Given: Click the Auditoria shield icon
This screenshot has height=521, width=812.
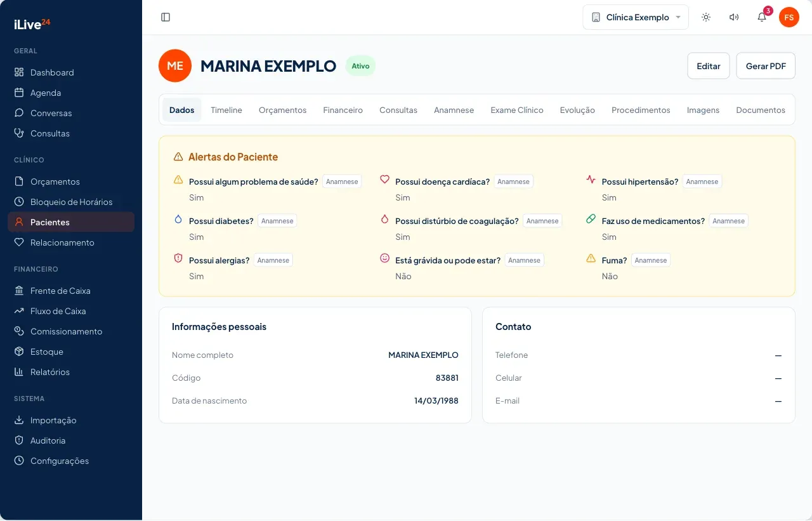Looking at the screenshot, I should pyautogui.click(x=19, y=440).
